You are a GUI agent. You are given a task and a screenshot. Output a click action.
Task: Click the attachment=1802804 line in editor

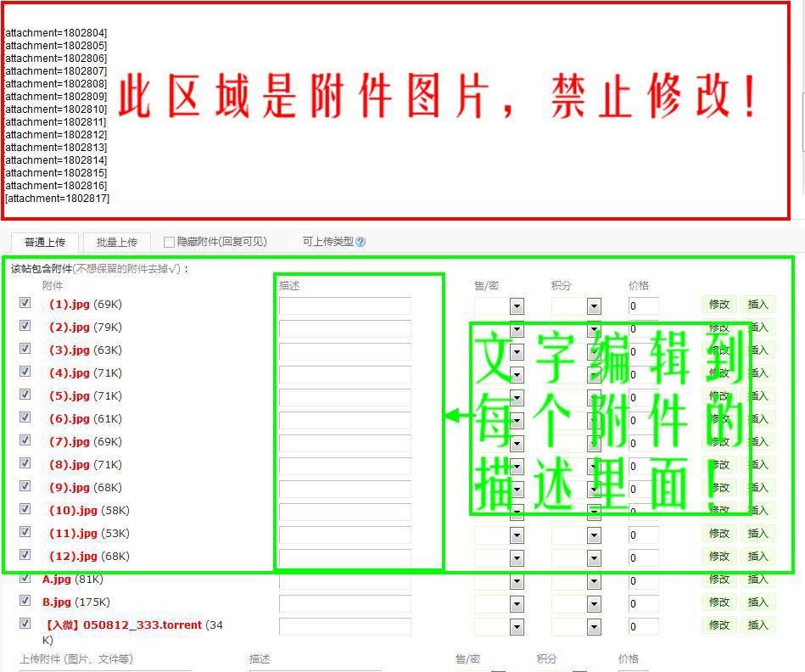(56, 33)
